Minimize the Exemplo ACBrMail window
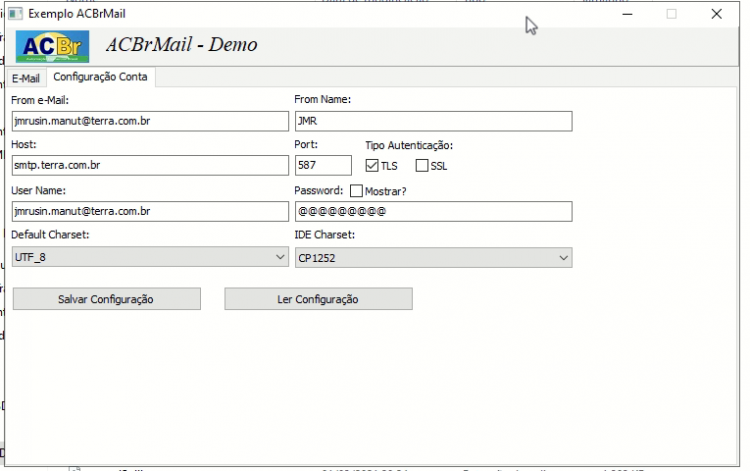Image resolution: width=750 pixels, height=471 pixels. point(628,14)
